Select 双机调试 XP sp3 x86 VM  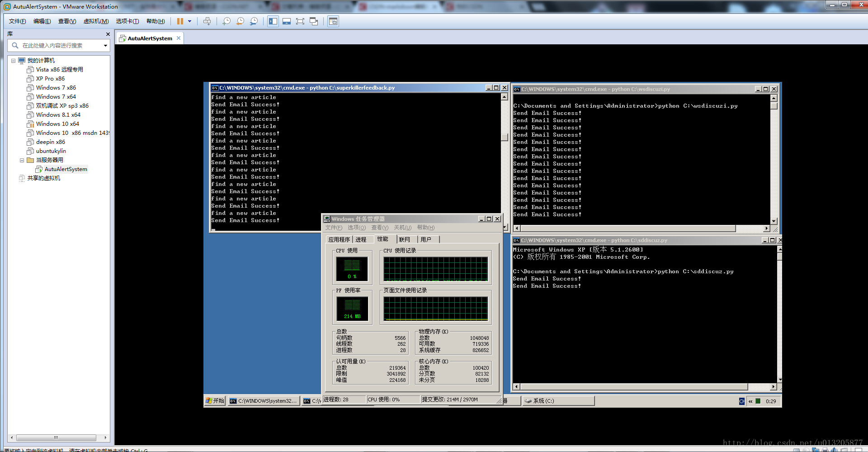tap(58, 106)
